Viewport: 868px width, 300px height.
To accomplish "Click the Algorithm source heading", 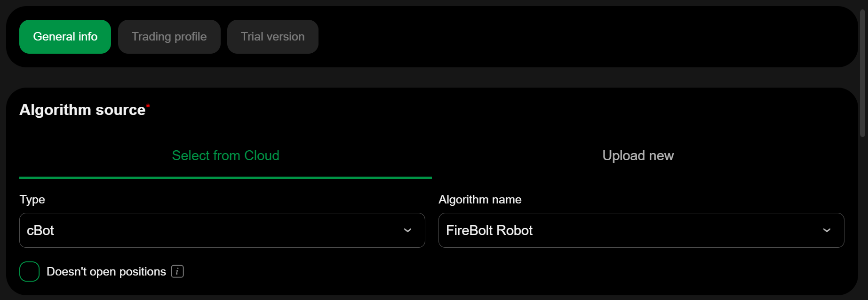I will pos(82,110).
